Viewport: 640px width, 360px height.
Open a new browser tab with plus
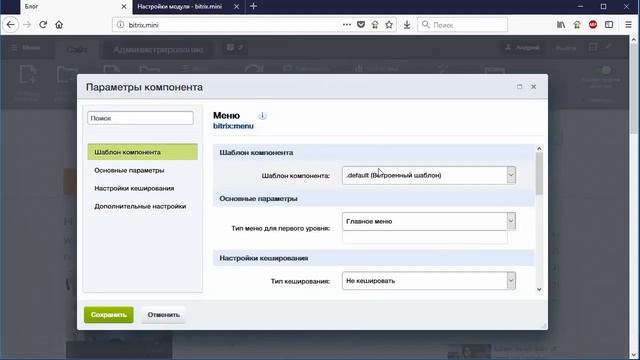253,6
